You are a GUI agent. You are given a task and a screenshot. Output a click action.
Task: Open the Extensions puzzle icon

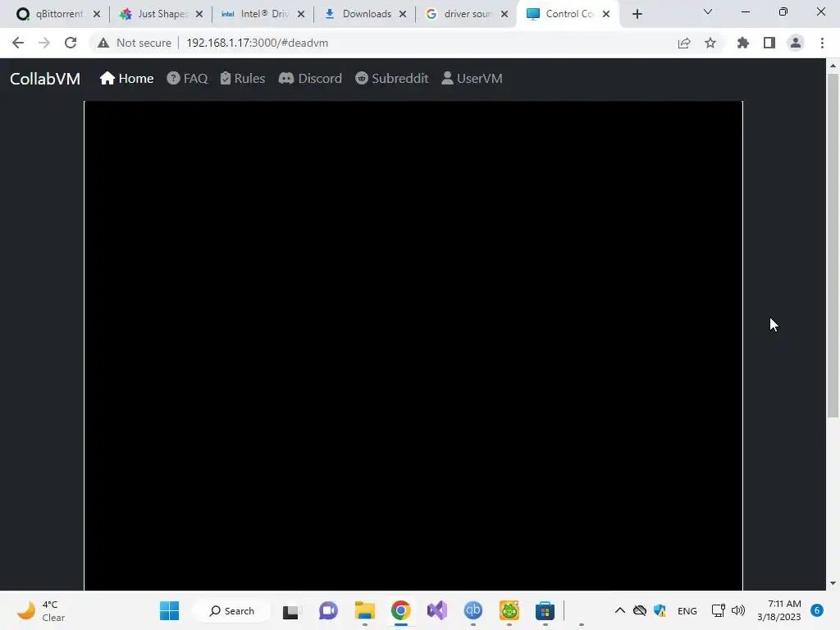[743, 43]
